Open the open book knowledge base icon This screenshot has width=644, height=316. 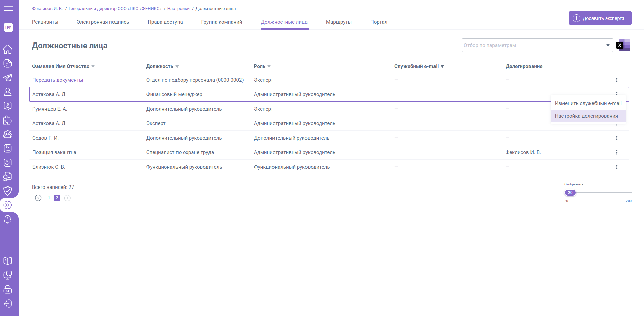8,261
